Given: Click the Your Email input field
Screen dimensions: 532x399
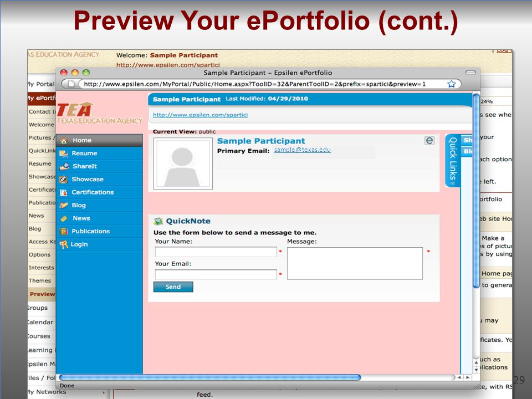Looking at the screenshot, I should [x=216, y=274].
